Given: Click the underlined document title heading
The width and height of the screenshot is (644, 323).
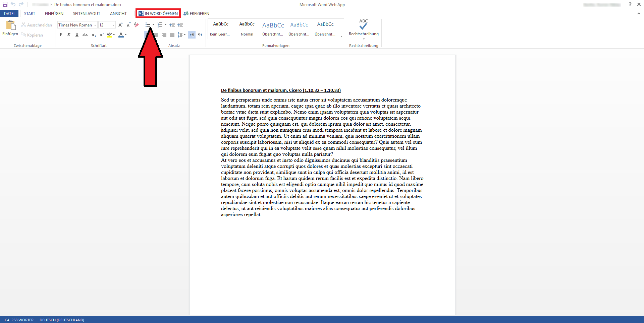Looking at the screenshot, I should click(x=281, y=90).
